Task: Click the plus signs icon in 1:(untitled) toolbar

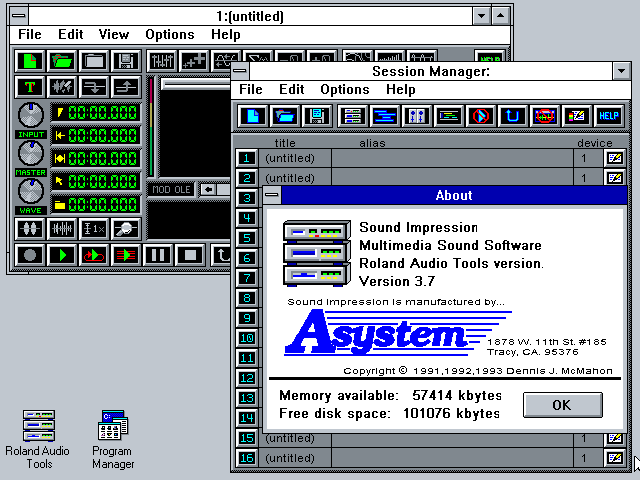Action: (194, 61)
